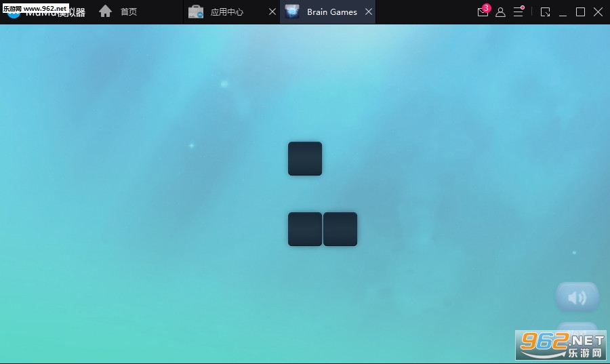The width and height of the screenshot is (610, 364).
Task: Click the briefcase icon on 应用中心 tab
Action: pos(196,12)
